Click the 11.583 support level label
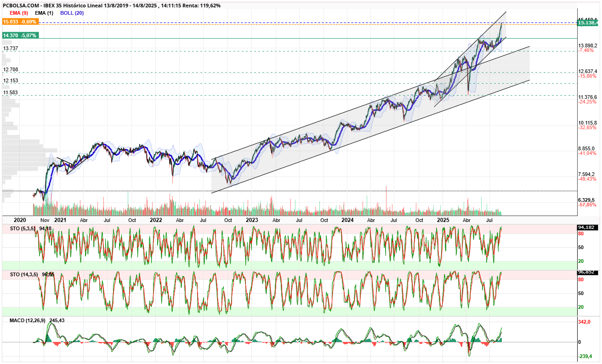Image resolution: width=602 pixels, height=364 pixels. (11, 92)
